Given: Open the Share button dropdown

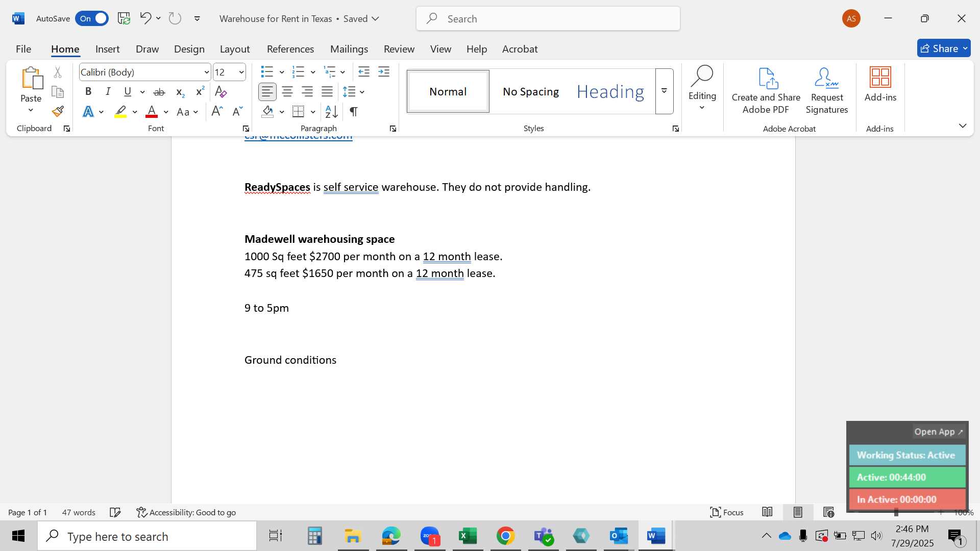Looking at the screenshot, I should click(x=966, y=48).
